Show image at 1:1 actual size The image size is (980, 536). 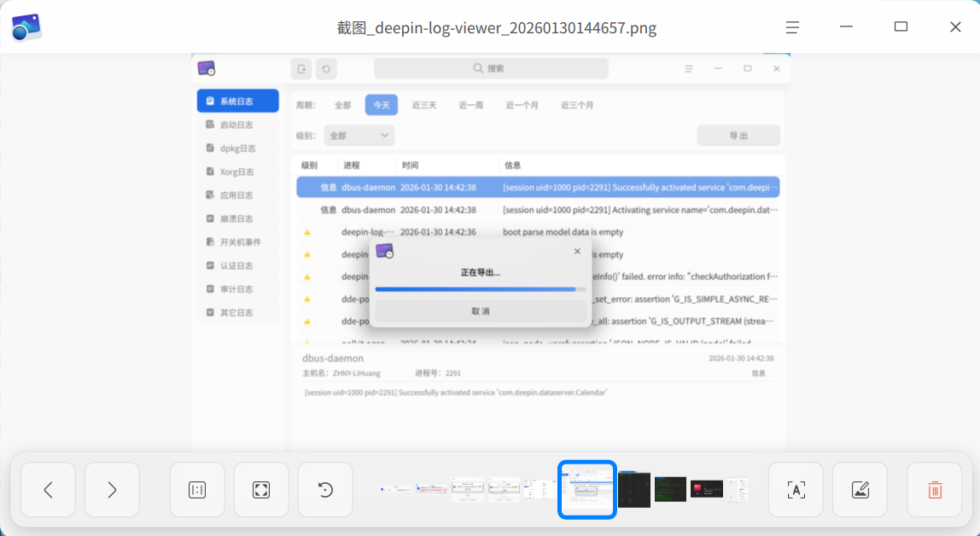[x=197, y=490]
